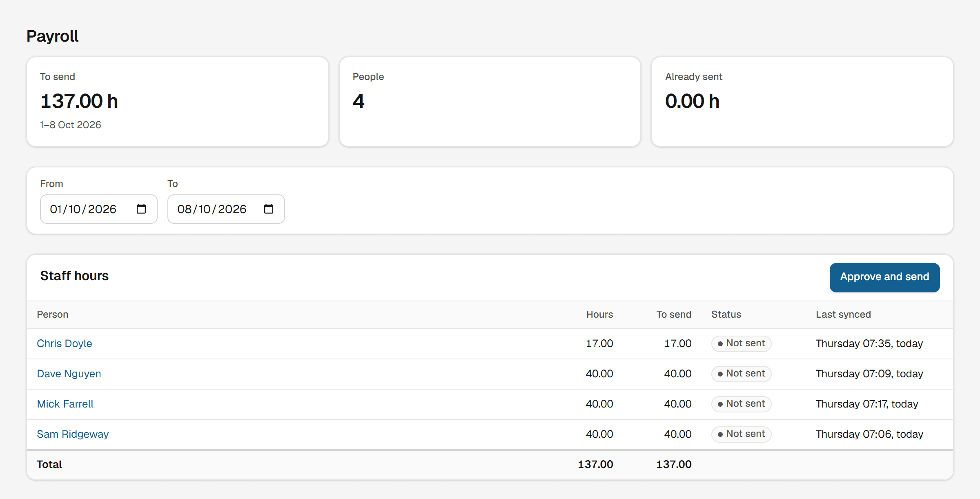Open Sam Ridgeway's staff record
980x499 pixels.
(73, 434)
